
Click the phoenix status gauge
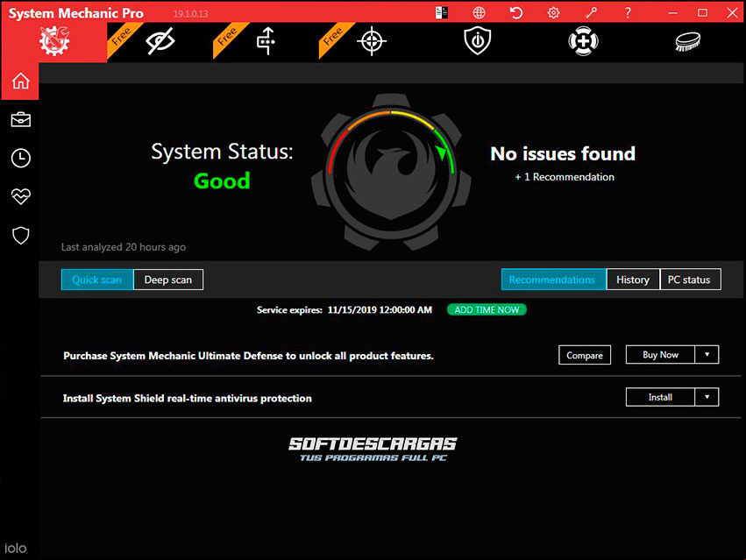click(391, 172)
